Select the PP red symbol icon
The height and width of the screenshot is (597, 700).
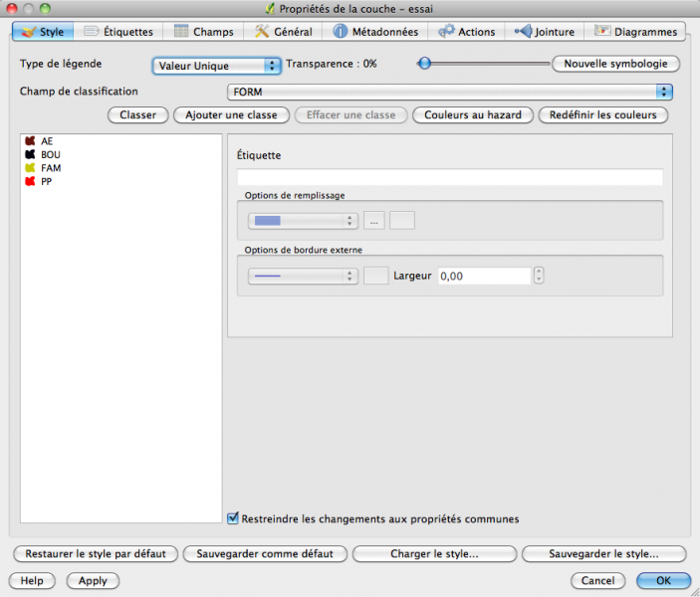click(30, 182)
